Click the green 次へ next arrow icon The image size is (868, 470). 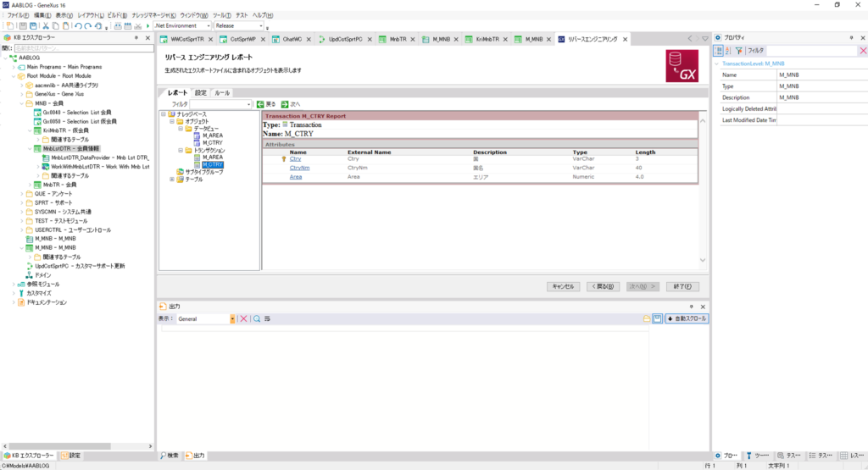pyautogui.click(x=285, y=104)
